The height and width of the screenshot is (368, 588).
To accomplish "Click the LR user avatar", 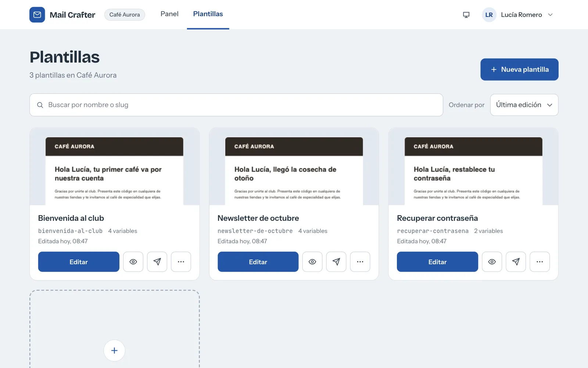I will click(489, 15).
